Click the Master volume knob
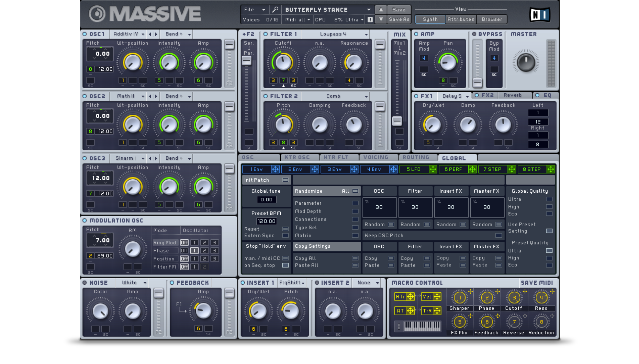This screenshot has width=639, height=364. (x=526, y=62)
